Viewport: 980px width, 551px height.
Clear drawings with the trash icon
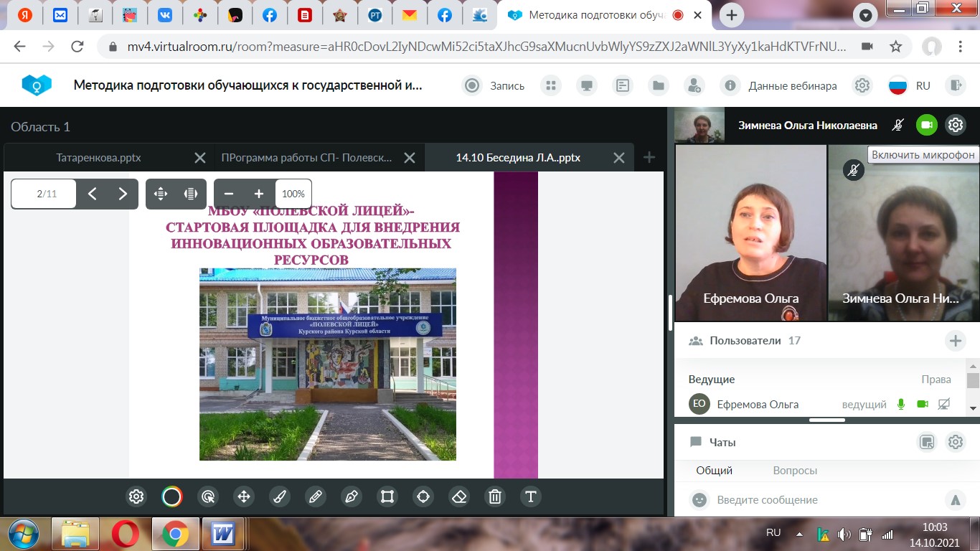point(495,496)
